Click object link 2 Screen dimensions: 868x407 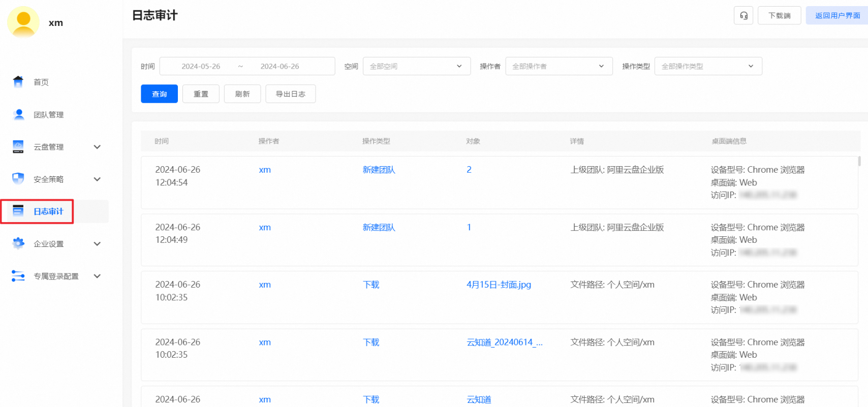click(x=469, y=170)
